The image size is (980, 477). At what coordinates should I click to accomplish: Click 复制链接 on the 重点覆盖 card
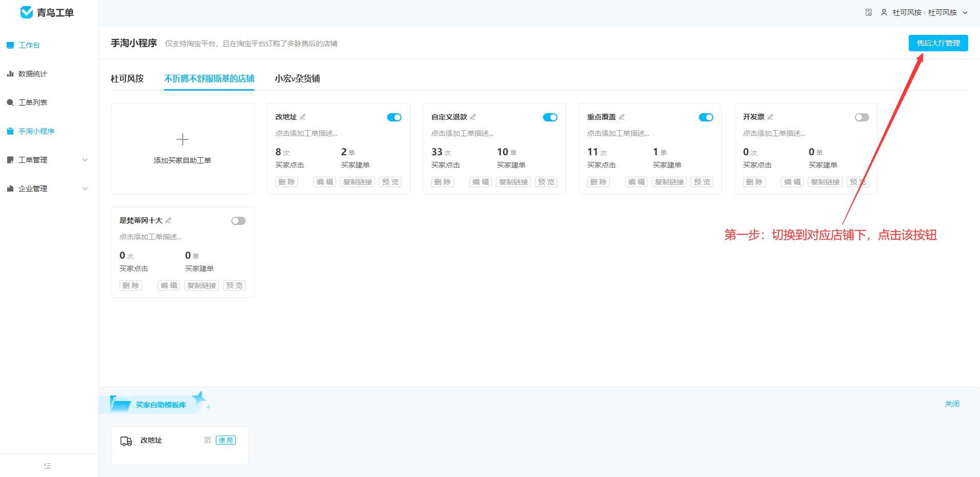coord(669,182)
